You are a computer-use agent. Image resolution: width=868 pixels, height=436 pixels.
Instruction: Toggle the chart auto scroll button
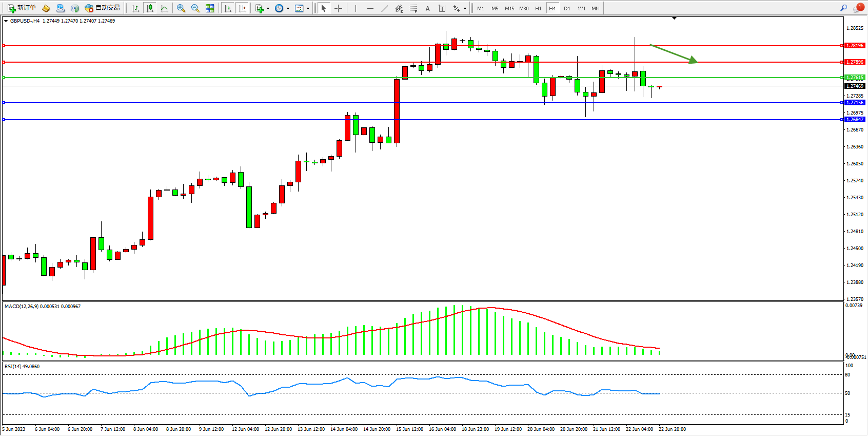coord(228,8)
